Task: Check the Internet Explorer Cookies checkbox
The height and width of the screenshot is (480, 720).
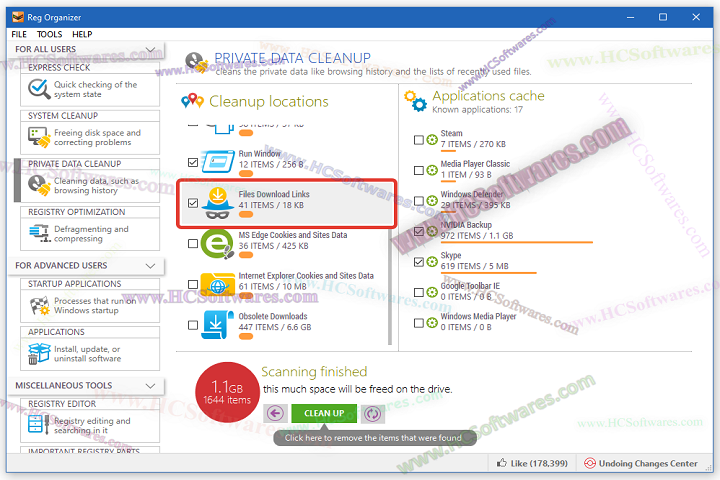Action: click(193, 284)
